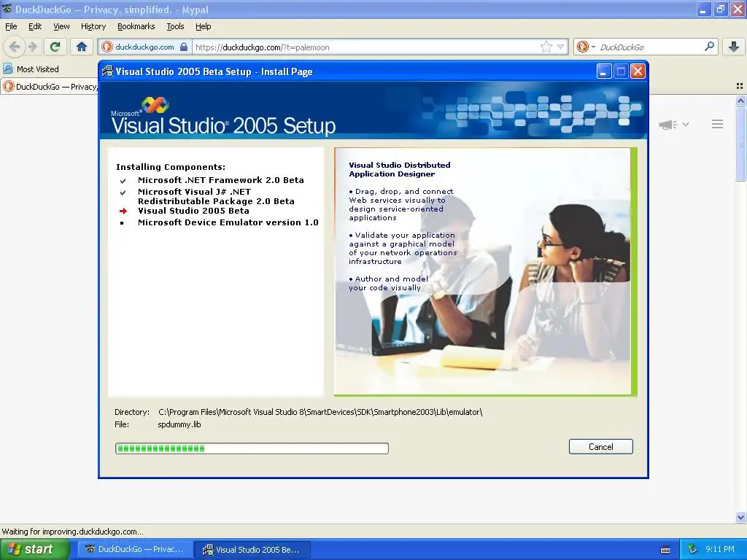747x560 pixels.
Task: Switch to DuckDuckGo taskbar button
Action: pos(135,549)
